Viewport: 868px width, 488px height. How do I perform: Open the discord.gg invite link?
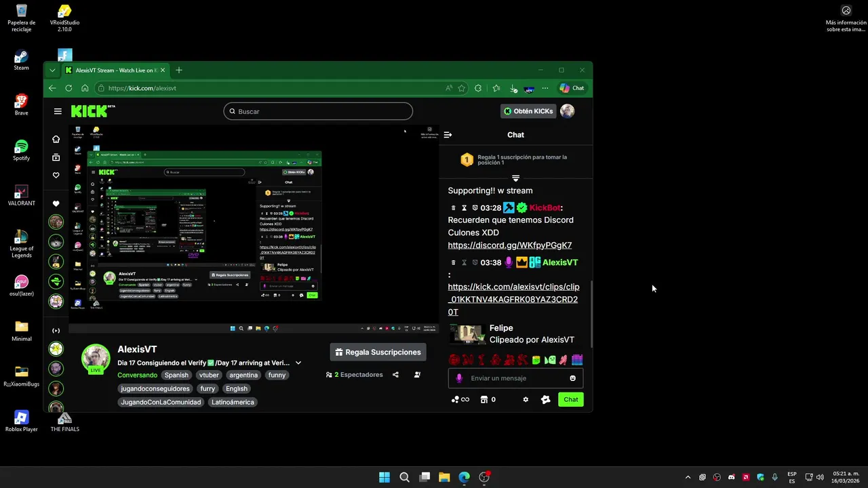[x=510, y=245]
